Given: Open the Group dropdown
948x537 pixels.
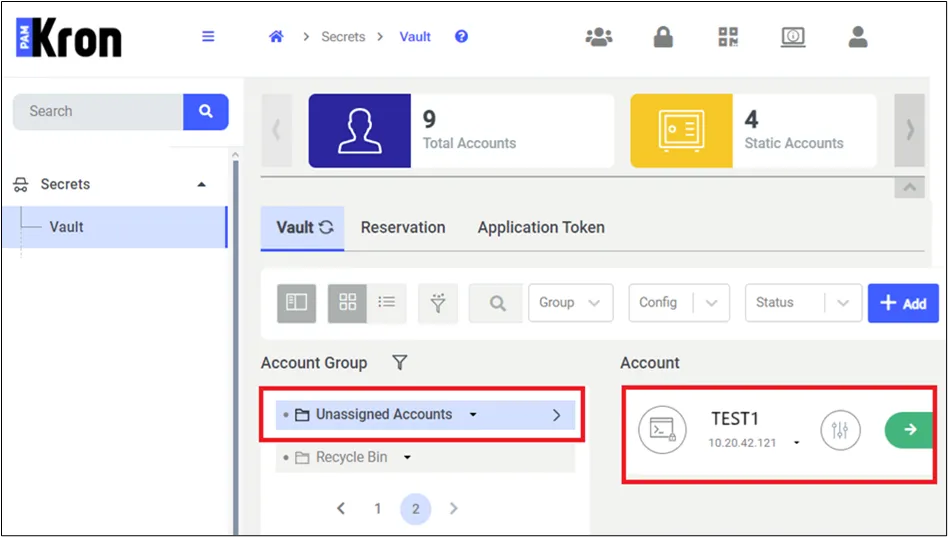Looking at the screenshot, I should (571, 302).
